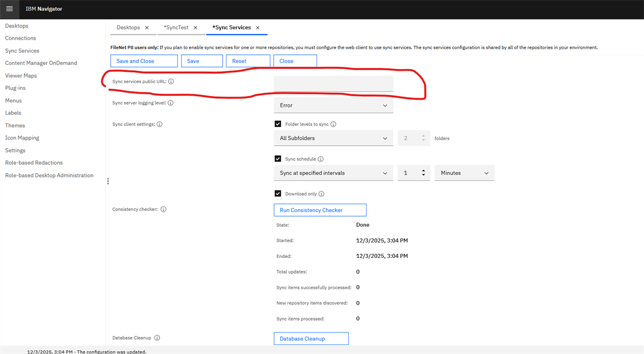Open the Desktops tab

point(129,27)
